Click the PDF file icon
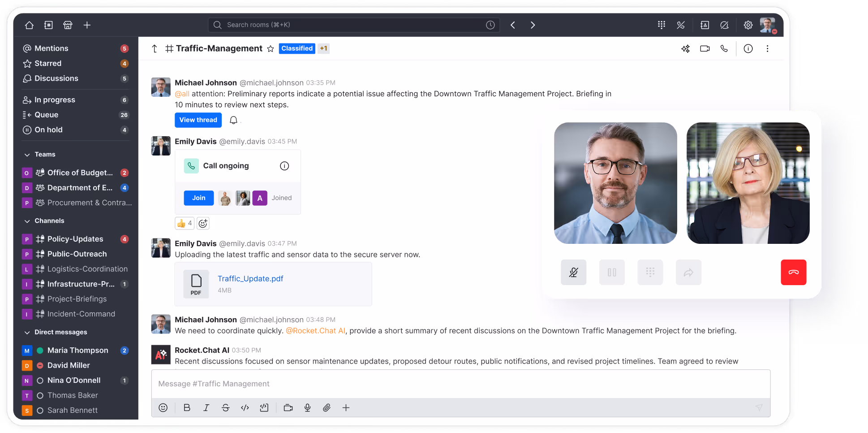This screenshot has height=433, width=868. pyautogui.click(x=196, y=284)
